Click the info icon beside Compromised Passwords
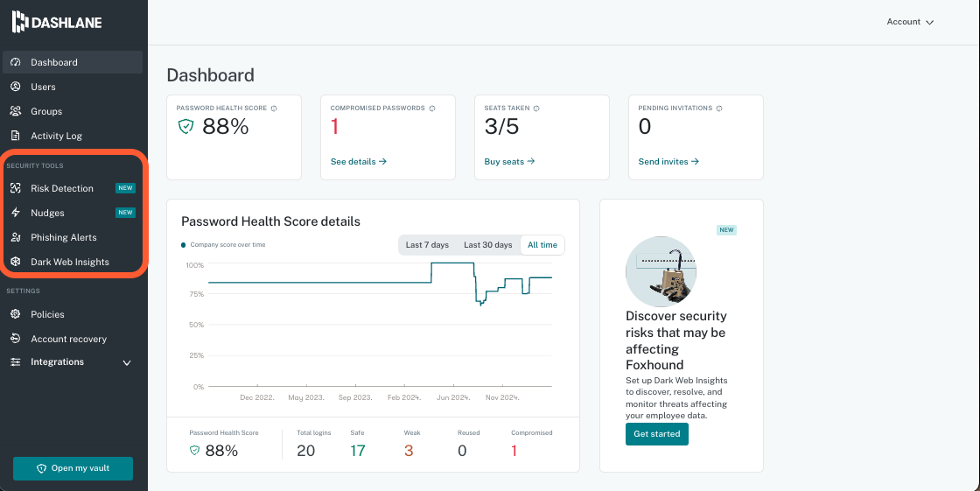Image resolution: width=980 pixels, height=491 pixels. click(x=432, y=109)
